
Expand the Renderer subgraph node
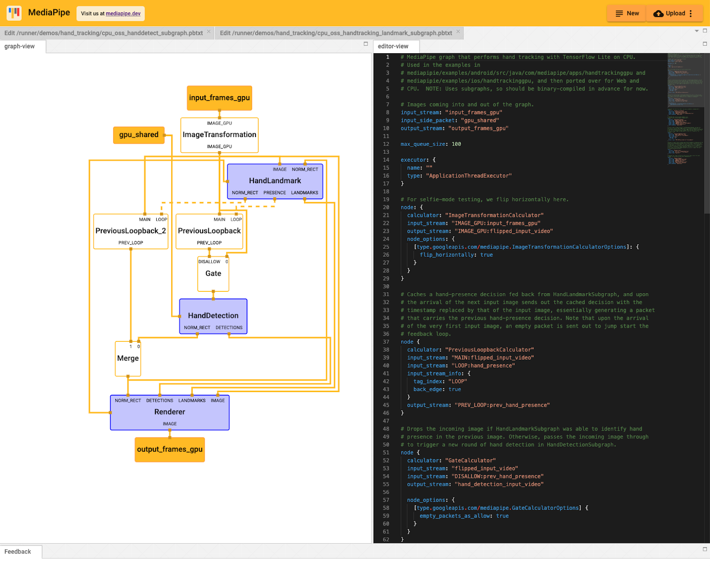click(170, 412)
